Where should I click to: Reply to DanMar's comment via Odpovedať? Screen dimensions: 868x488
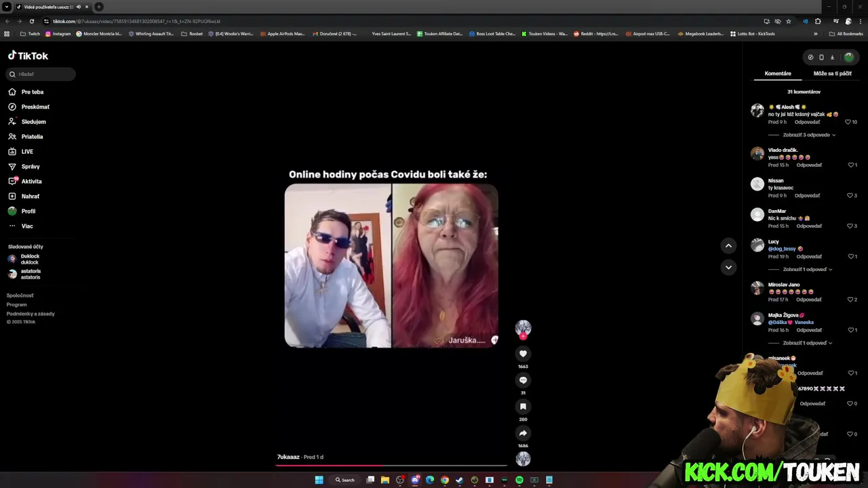tap(809, 226)
